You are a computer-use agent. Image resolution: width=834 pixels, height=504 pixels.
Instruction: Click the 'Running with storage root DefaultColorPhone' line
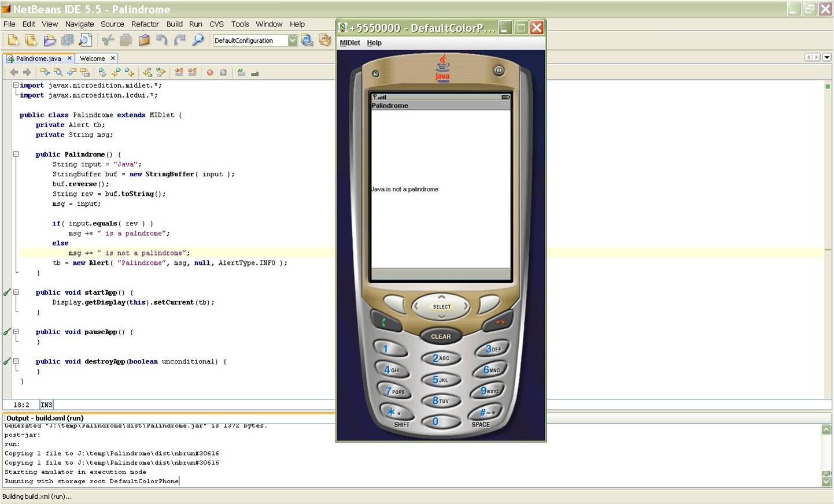pos(92,481)
